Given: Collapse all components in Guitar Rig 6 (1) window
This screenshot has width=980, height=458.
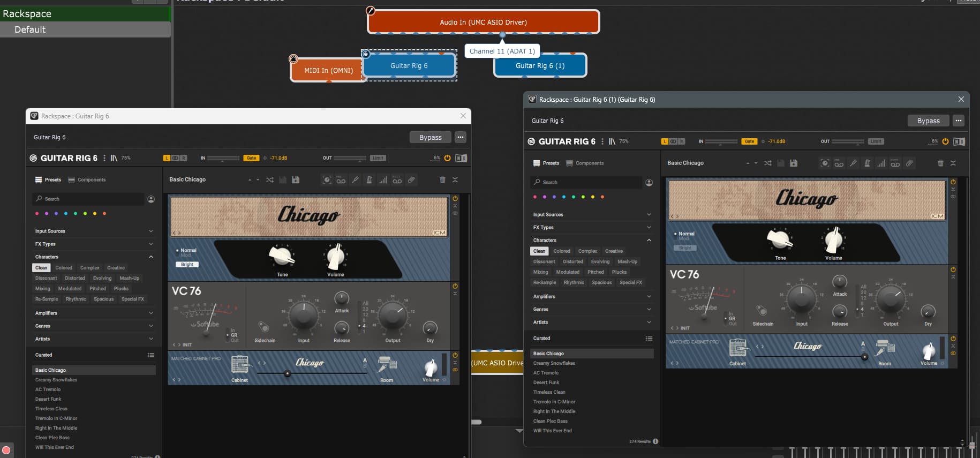Looking at the screenshot, I should coord(953,163).
